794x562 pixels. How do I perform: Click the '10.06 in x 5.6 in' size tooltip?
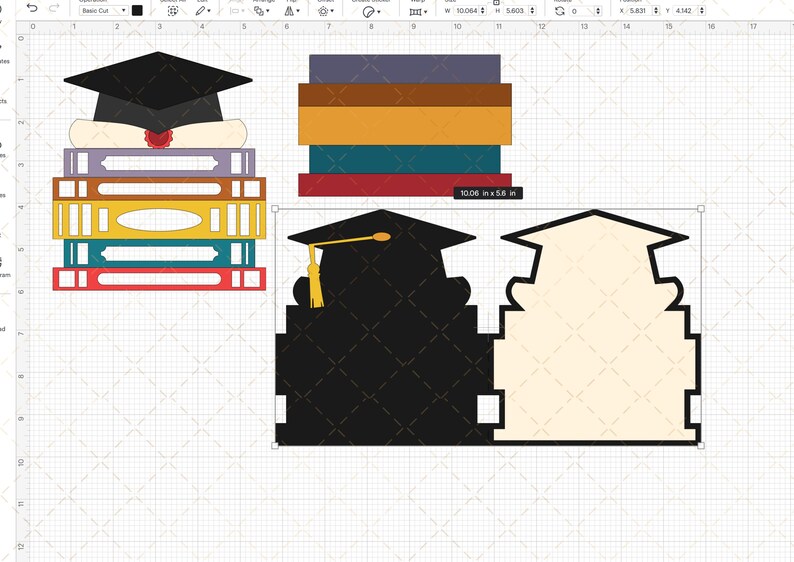(488, 193)
